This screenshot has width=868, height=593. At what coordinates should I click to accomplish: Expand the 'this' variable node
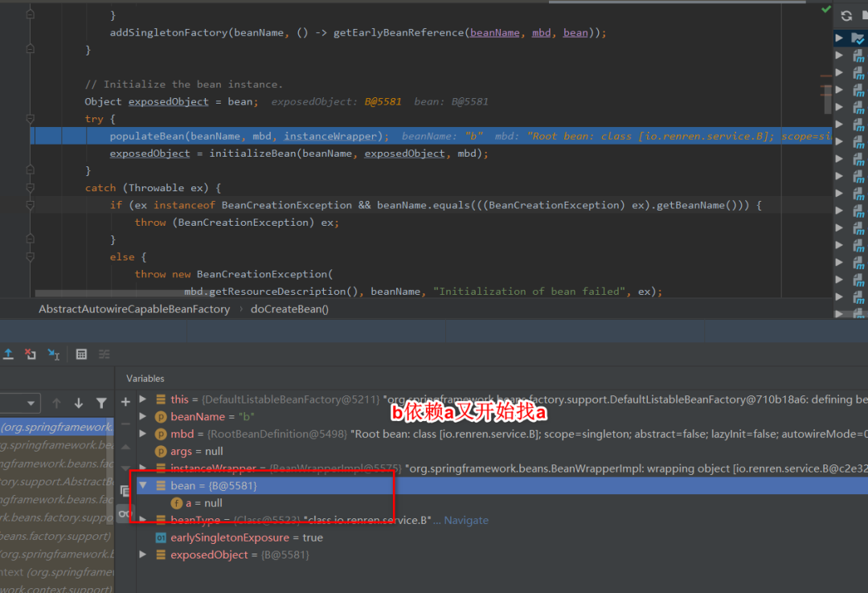click(143, 399)
